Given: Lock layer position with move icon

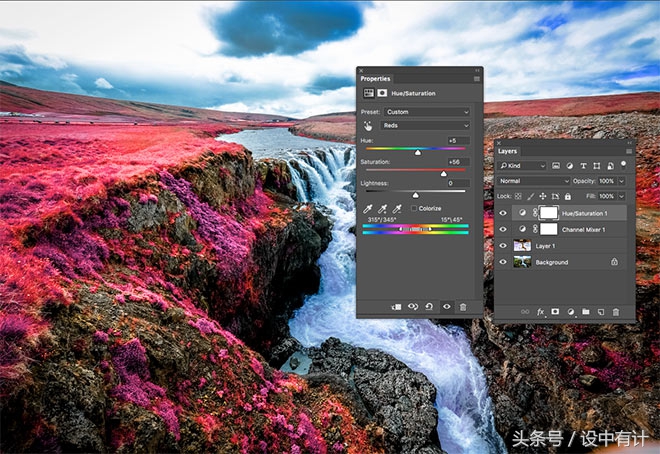Looking at the screenshot, I should [x=543, y=196].
